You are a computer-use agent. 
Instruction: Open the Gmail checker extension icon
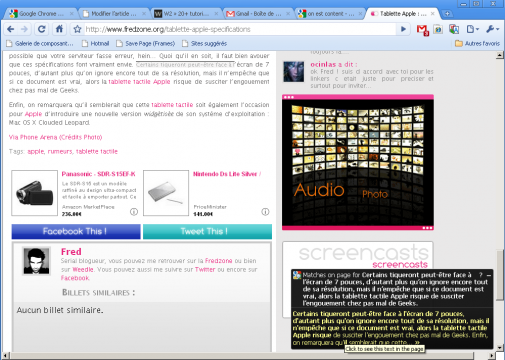(422, 30)
